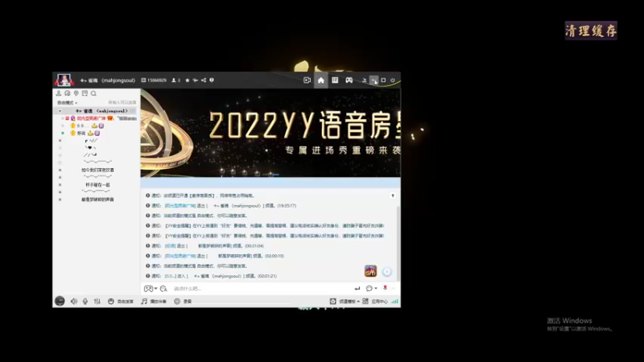Open the member list user icon in the sidebar

(x=59, y=93)
